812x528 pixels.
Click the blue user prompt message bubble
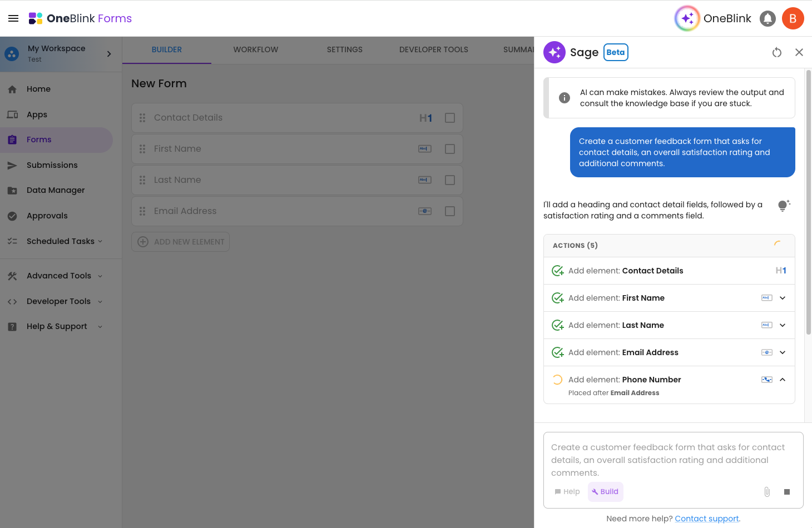[x=682, y=152]
